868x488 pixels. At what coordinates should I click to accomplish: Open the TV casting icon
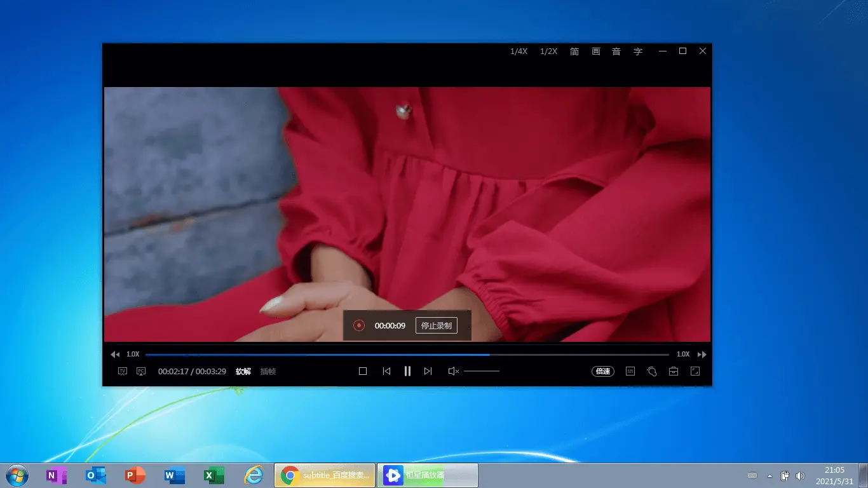pos(123,371)
